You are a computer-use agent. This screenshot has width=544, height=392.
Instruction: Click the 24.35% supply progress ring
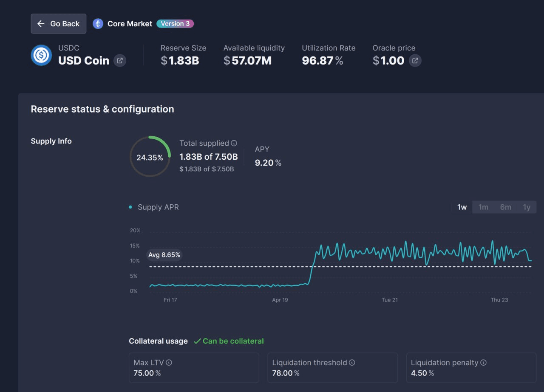(150, 157)
